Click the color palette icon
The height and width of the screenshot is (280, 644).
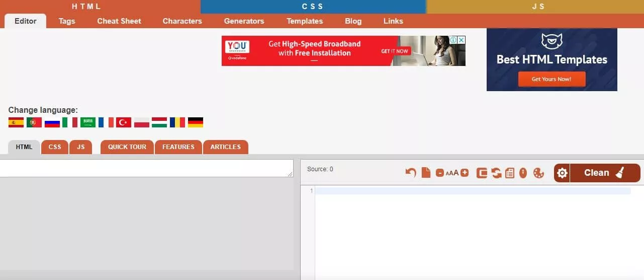(x=538, y=173)
